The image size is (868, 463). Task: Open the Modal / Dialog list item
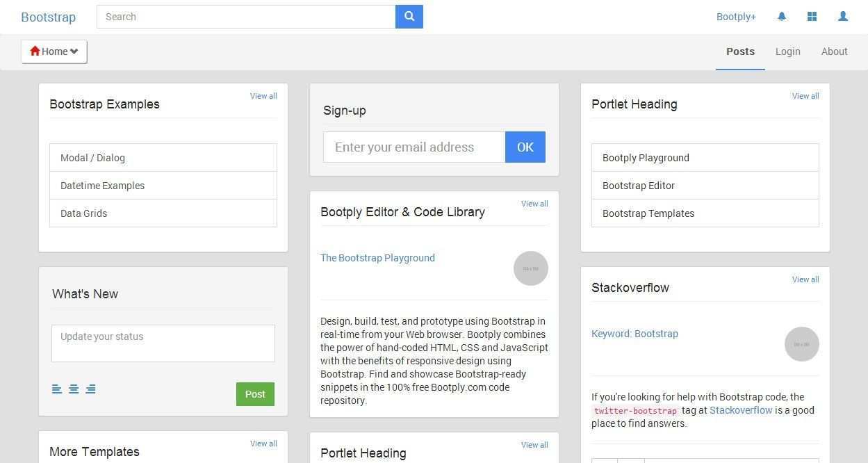tap(163, 158)
